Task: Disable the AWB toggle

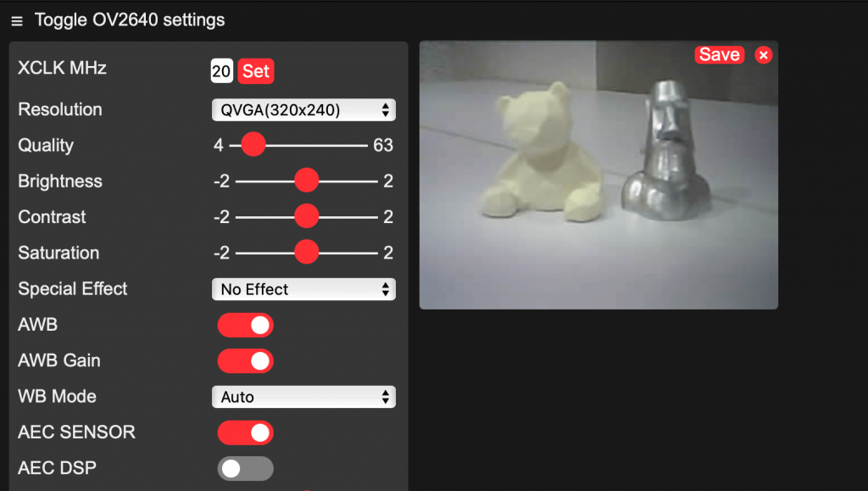Action: pos(245,326)
